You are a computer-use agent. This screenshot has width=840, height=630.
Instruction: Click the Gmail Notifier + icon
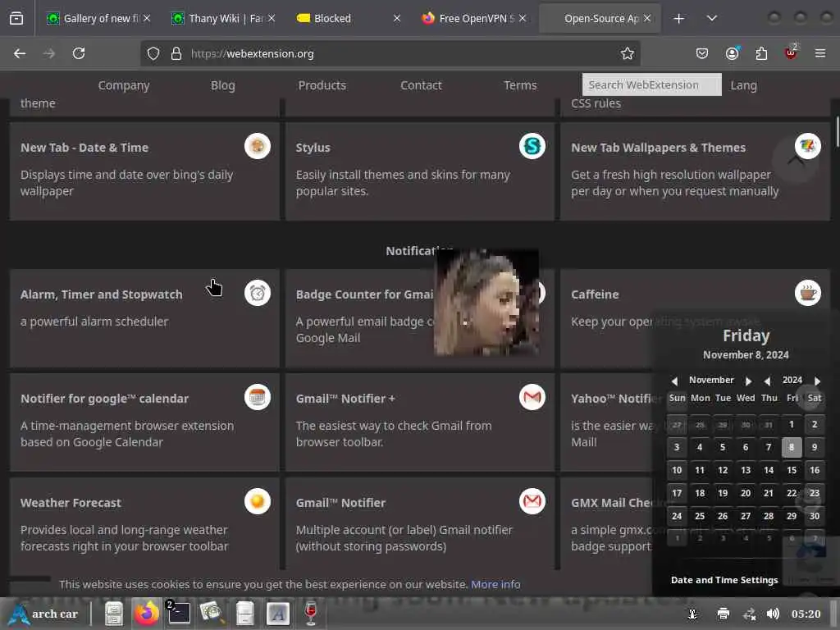pyautogui.click(x=532, y=398)
